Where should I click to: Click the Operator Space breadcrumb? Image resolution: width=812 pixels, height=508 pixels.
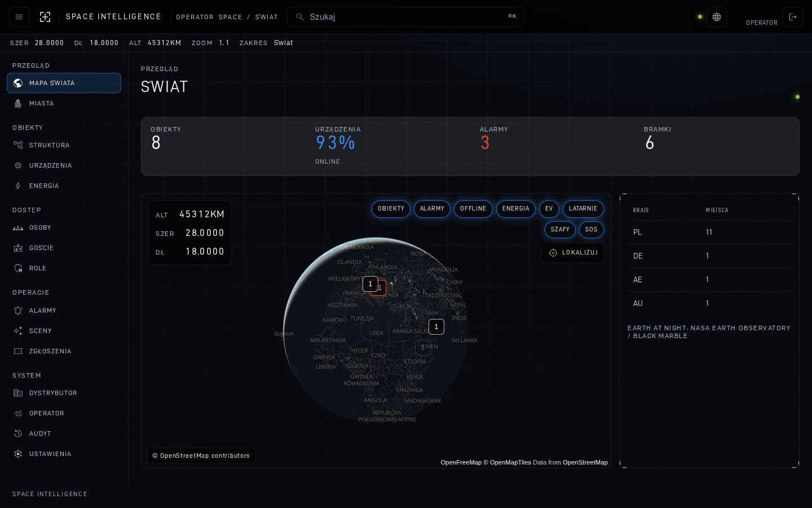coord(209,17)
